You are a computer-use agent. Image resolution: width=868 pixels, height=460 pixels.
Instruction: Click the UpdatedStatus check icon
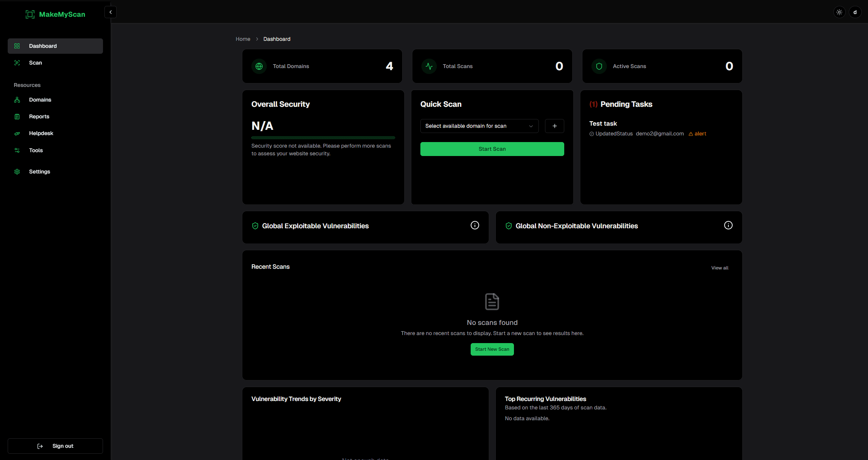pyautogui.click(x=591, y=134)
